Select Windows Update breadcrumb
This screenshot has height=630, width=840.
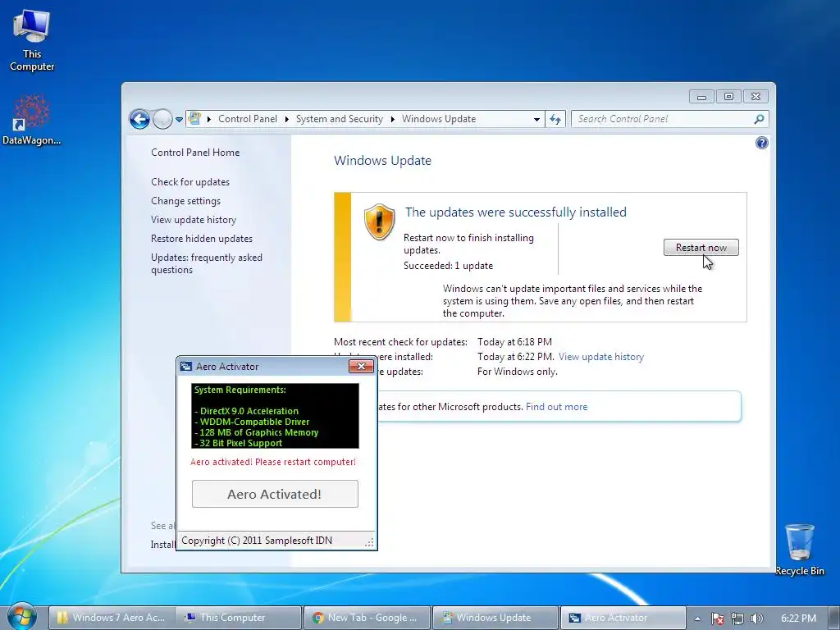click(x=439, y=119)
